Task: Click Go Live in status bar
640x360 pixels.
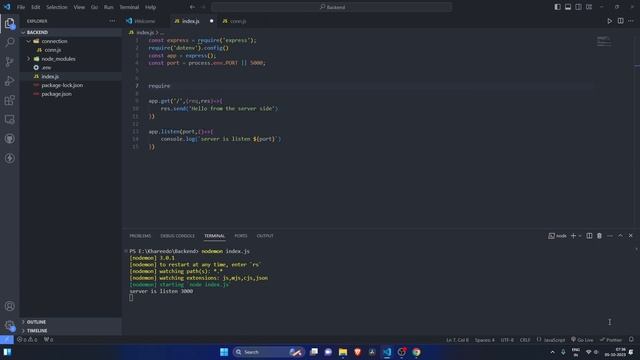Action: [x=582, y=340]
